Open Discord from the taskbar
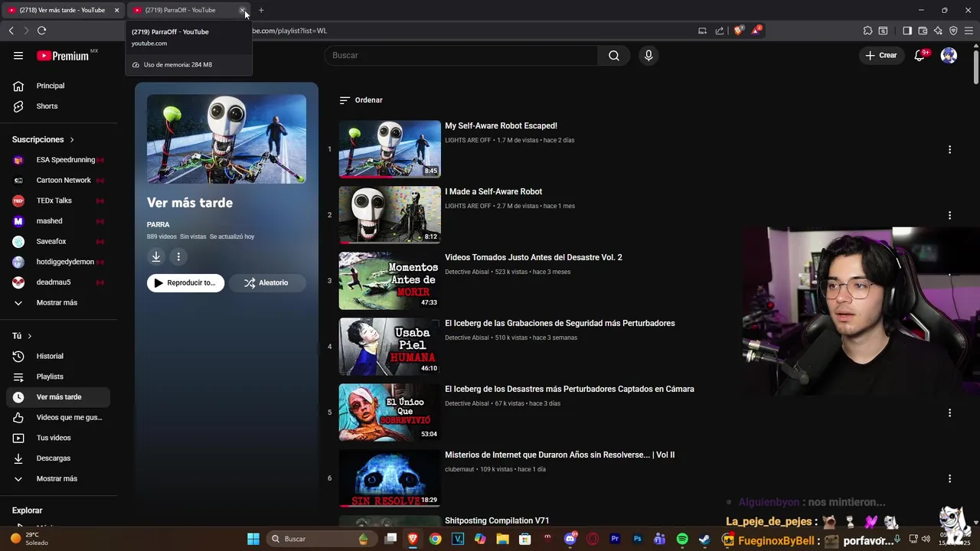Screen dimensions: 980x551 tap(570, 539)
